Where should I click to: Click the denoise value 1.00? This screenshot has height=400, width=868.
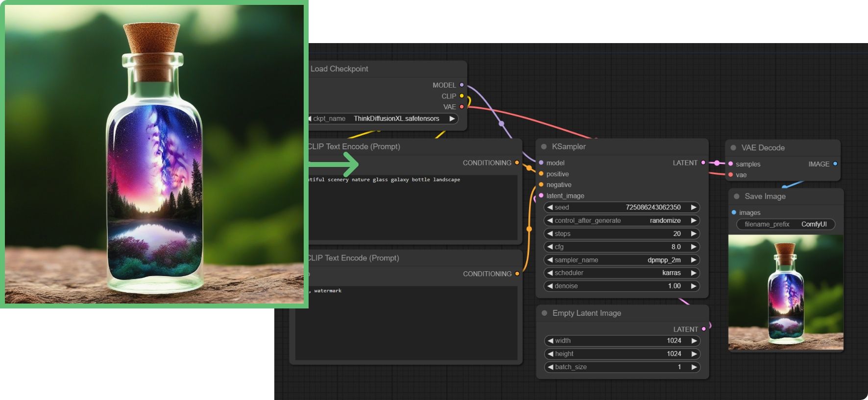click(x=675, y=286)
